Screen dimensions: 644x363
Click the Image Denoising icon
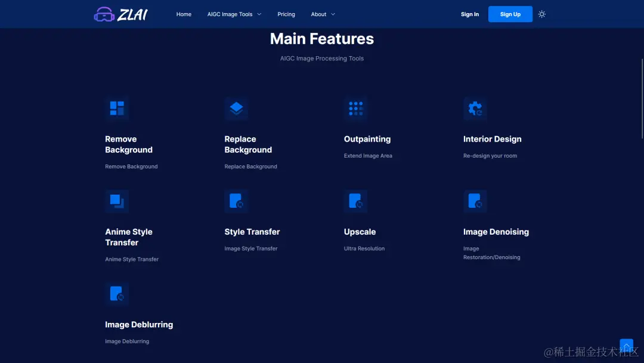475,201
